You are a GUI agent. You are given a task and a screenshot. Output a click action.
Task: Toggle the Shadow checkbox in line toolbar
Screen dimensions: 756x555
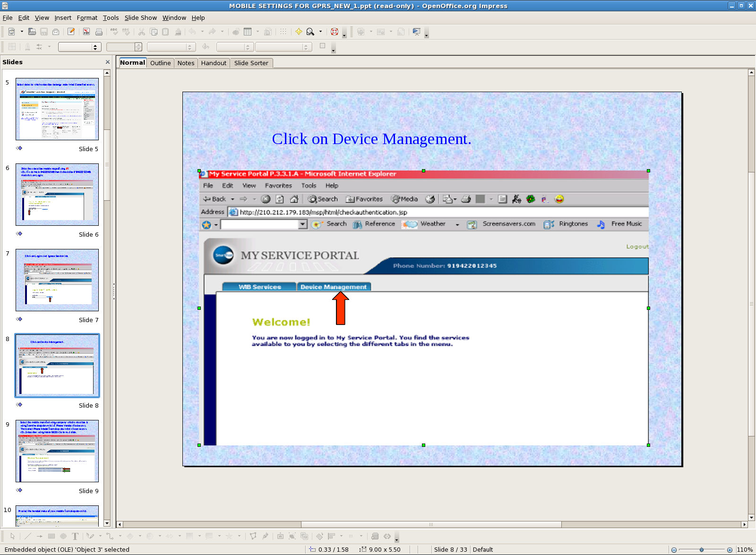(x=323, y=46)
